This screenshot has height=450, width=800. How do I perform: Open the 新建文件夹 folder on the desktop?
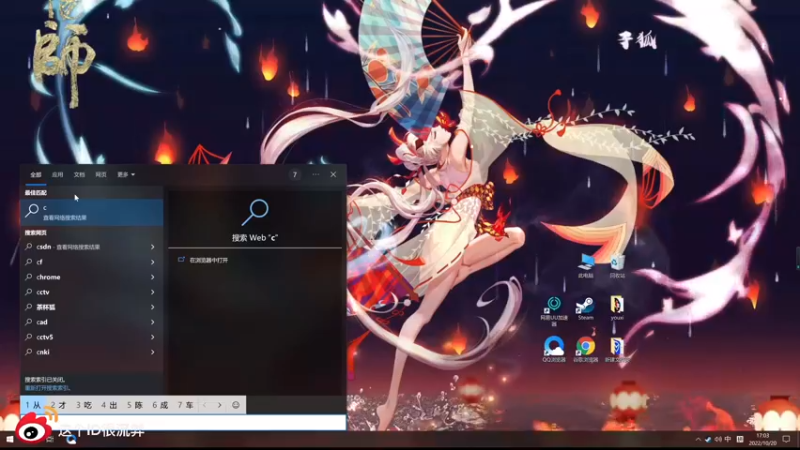617,349
